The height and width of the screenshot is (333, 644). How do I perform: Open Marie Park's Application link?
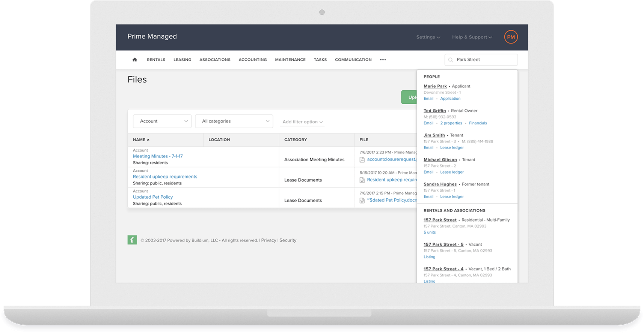click(x=450, y=99)
